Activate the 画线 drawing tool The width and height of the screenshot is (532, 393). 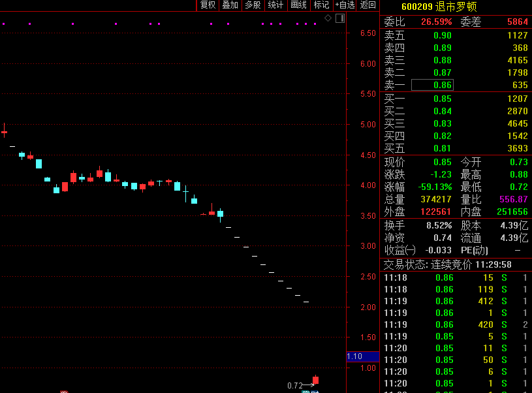298,5
